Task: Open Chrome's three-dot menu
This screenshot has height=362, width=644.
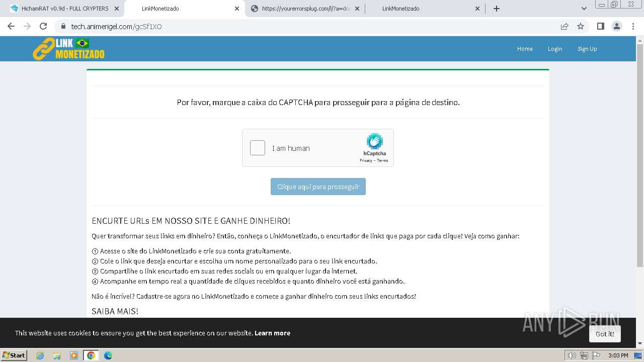Action: [x=633, y=26]
